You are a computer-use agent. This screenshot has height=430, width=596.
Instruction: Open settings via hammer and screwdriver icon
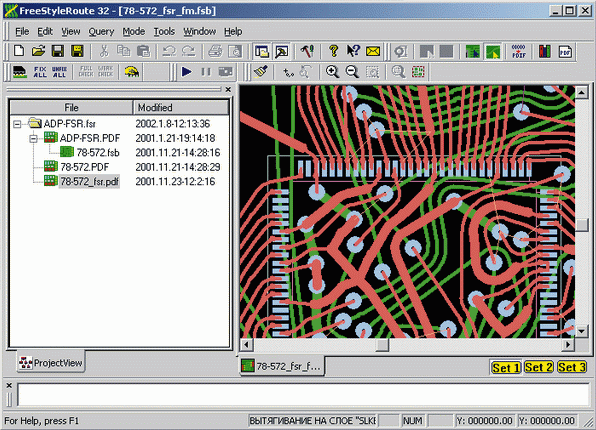(x=307, y=51)
